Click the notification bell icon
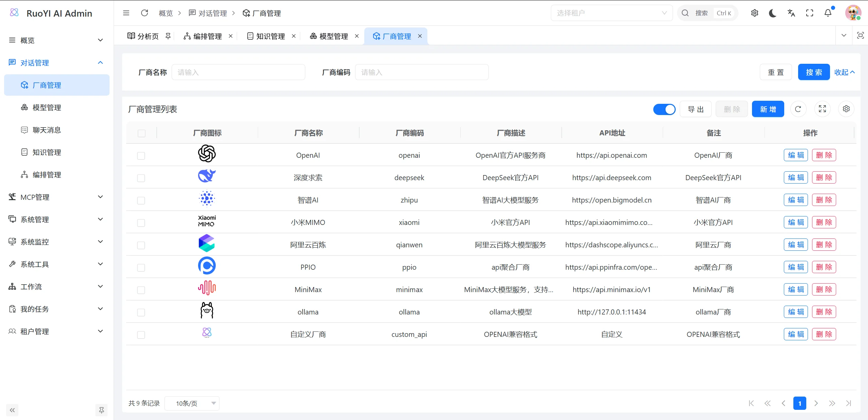 tap(828, 13)
